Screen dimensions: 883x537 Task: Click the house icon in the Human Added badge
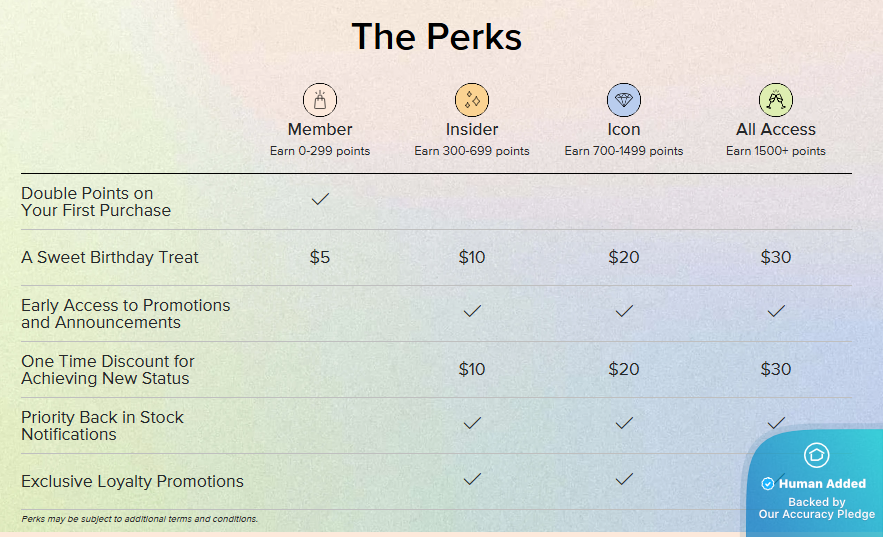click(x=816, y=456)
